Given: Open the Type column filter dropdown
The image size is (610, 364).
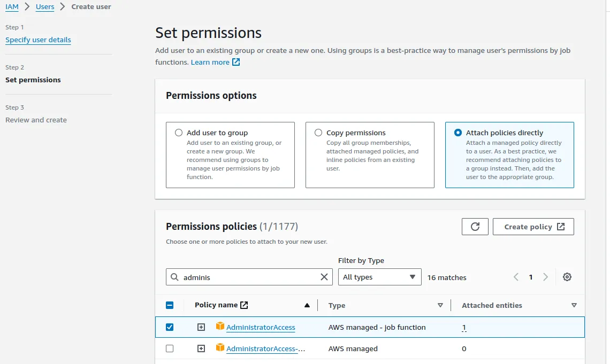Looking at the screenshot, I should point(440,305).
